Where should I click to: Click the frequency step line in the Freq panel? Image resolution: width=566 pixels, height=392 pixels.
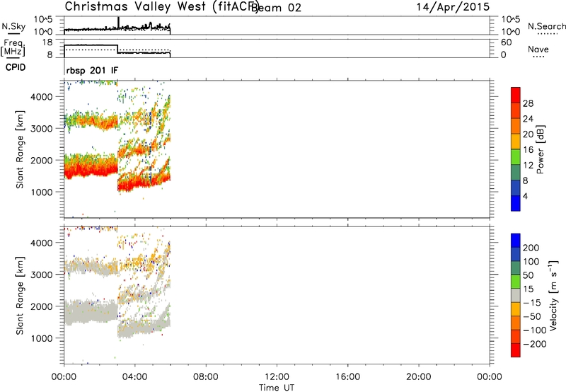pos(117,49)
